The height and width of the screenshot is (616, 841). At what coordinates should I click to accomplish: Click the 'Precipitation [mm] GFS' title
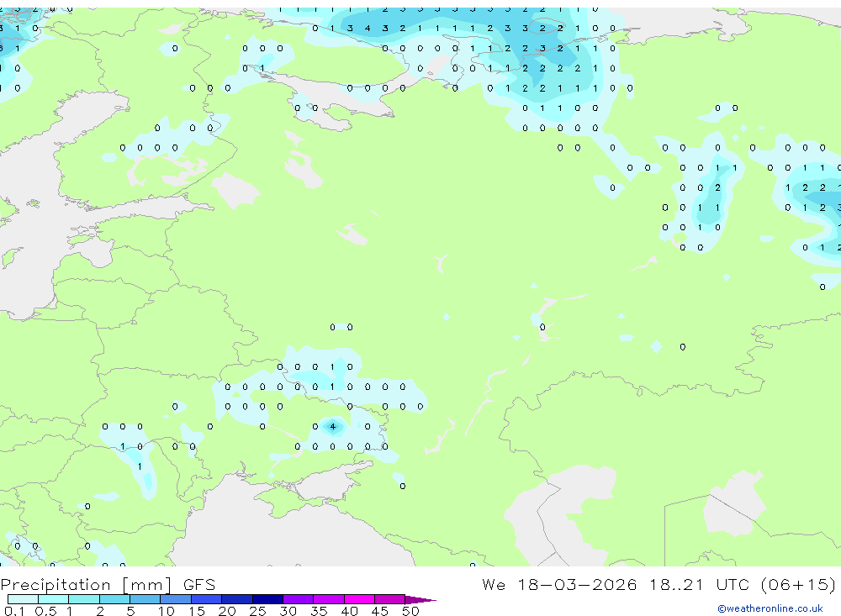(x=108, y=584)
